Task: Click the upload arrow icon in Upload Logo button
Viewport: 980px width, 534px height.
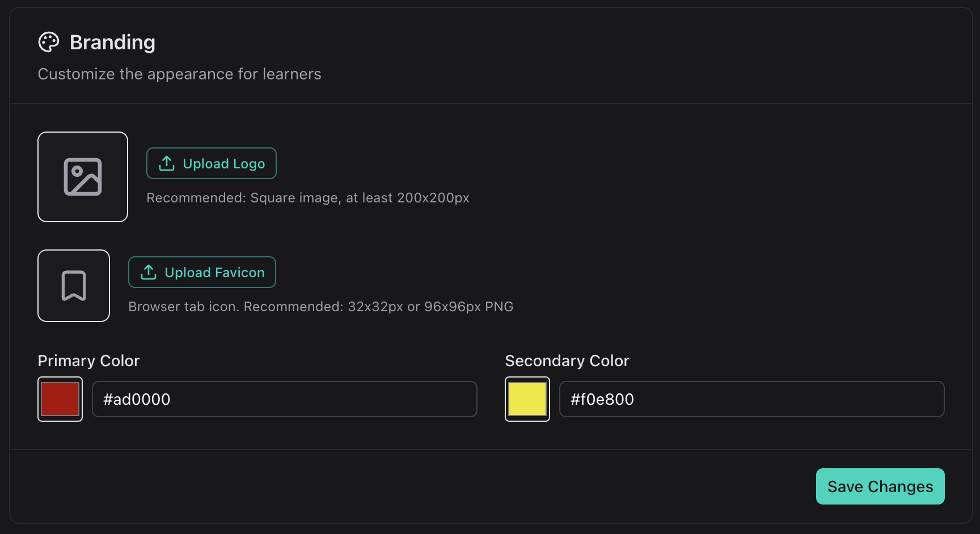Action: 166,163
